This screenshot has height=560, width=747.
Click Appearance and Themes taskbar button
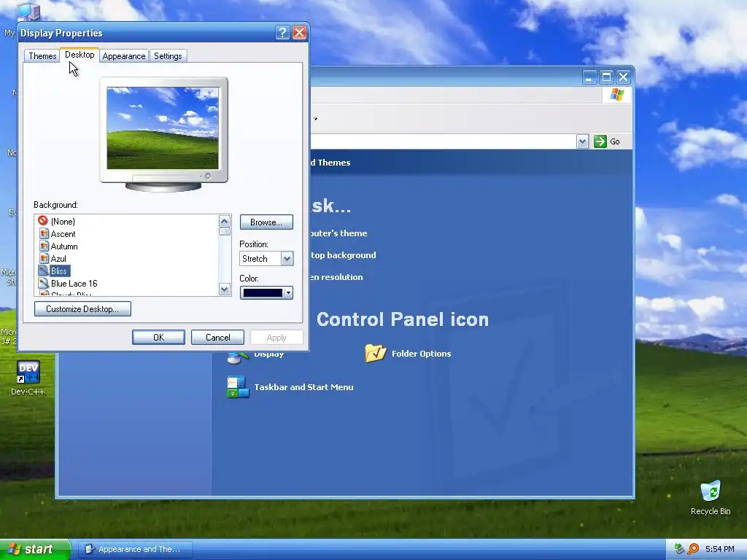coord(135,549)
